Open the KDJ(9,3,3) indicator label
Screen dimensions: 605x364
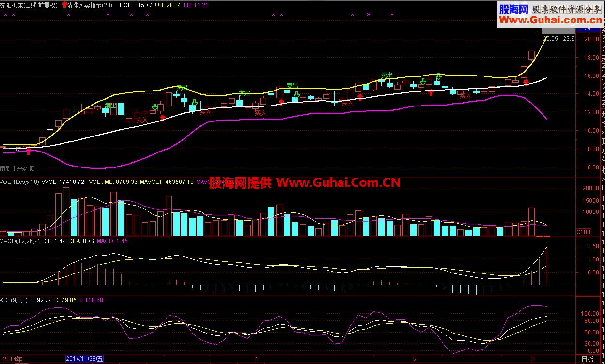tap(14, 300)
